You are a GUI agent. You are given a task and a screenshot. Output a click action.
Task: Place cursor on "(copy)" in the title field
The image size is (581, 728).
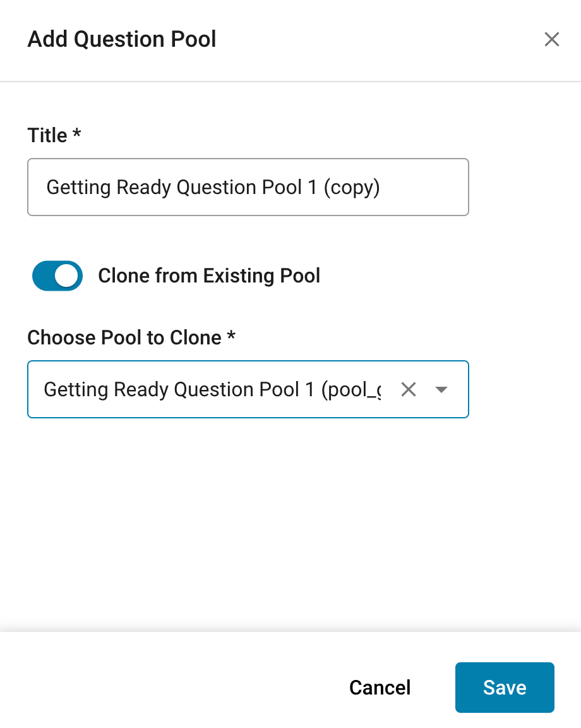point(351,188)
